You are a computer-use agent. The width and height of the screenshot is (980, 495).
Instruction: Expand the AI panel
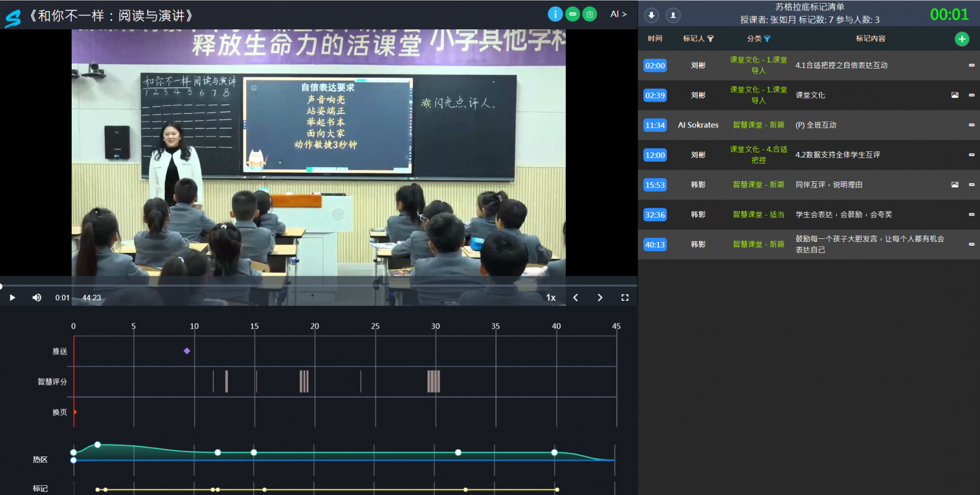click(x=618, y=14)
